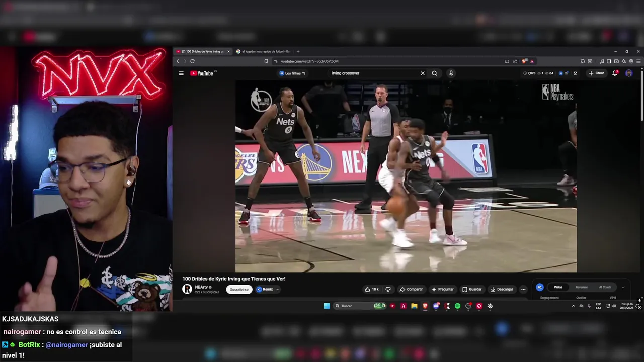This screenshot has height=362, width=644.
Task: Clear the irving crossover search text
Action: point(423,73)
